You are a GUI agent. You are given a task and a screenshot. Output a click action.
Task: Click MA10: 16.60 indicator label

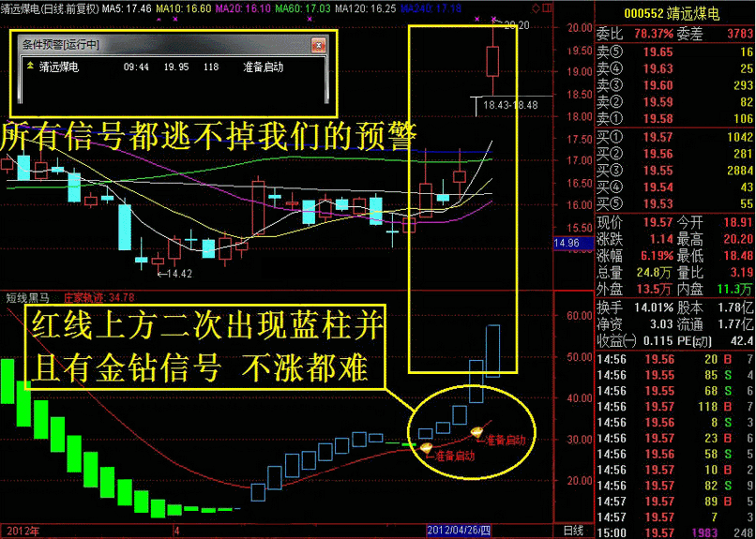click(x=183, y=7)
